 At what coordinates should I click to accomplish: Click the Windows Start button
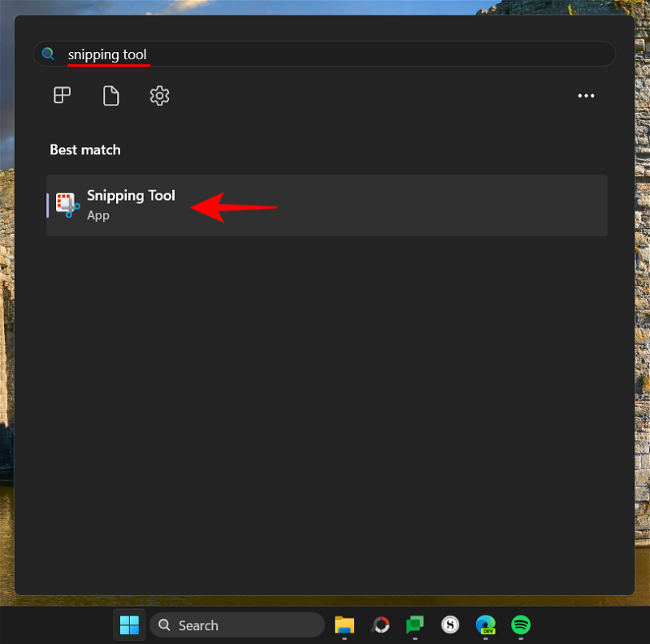129,625
